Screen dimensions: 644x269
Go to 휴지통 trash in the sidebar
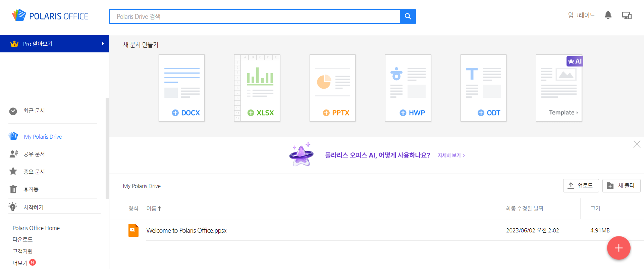pyautogui.click(x=31, y=189)
